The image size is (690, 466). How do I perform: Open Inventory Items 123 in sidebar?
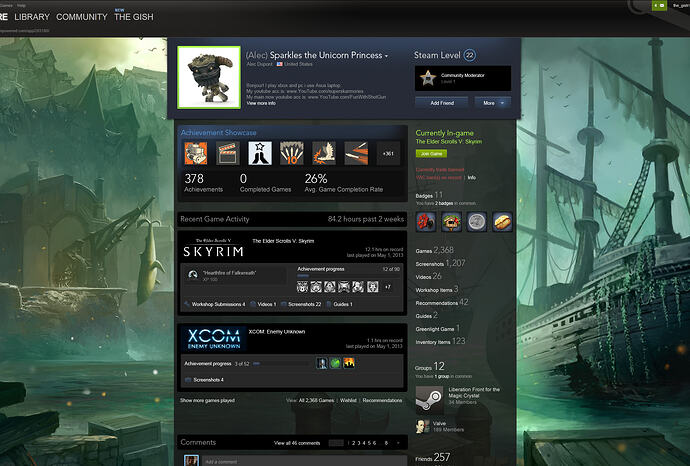[440, 341]
